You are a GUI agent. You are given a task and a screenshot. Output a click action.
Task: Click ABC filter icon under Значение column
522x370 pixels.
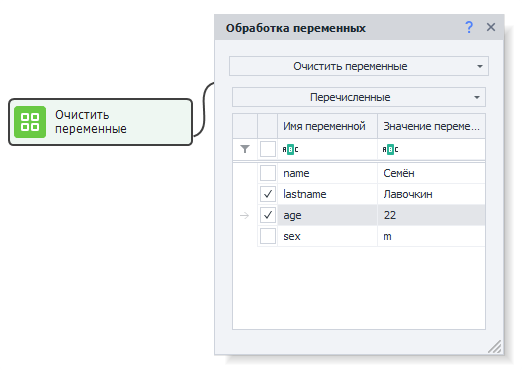390,149
